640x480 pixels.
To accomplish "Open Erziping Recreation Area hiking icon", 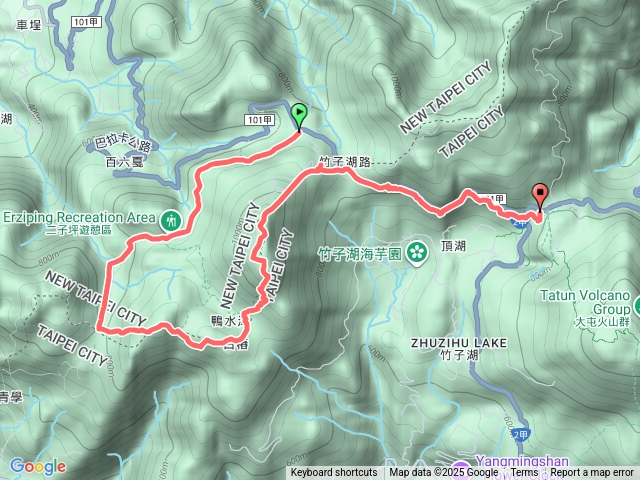I will 171,221.
